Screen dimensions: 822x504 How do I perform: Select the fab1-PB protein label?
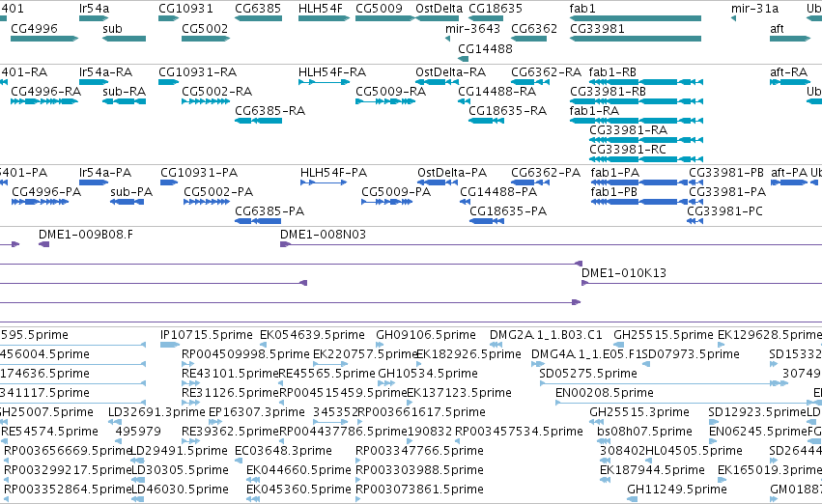614,192
